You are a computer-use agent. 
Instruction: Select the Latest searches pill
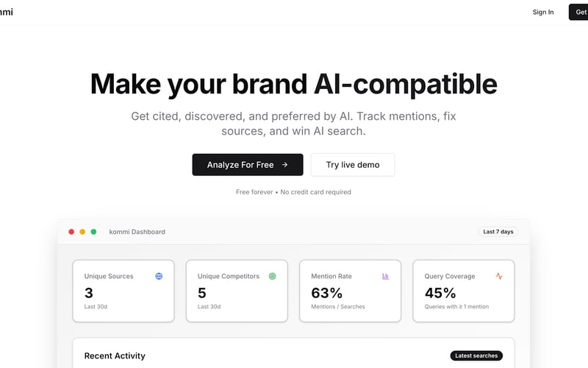click(x=476, y=355)
